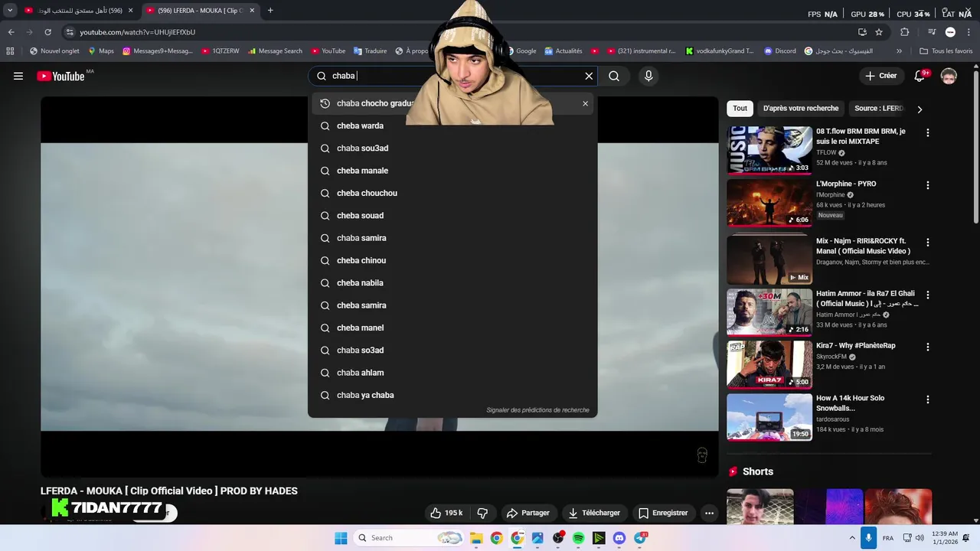Open options for 14k Hour Solo Snowballs

pos(928,399)
